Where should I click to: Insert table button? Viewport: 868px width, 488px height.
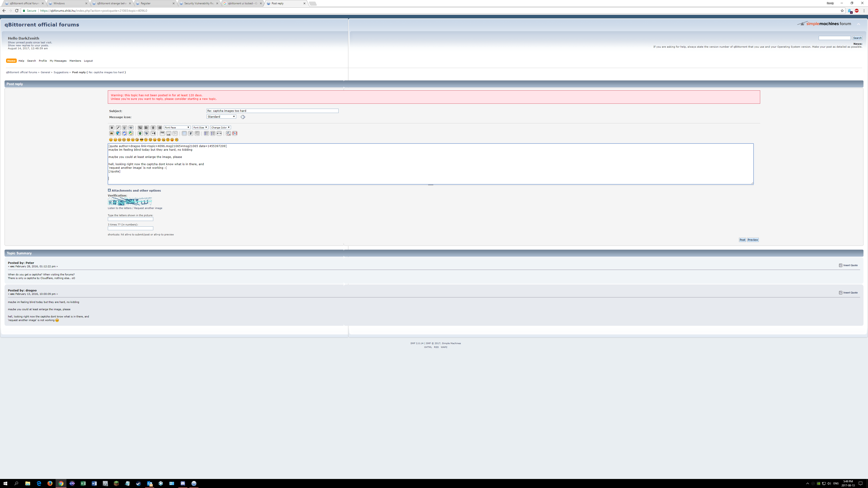click(184, 133)
